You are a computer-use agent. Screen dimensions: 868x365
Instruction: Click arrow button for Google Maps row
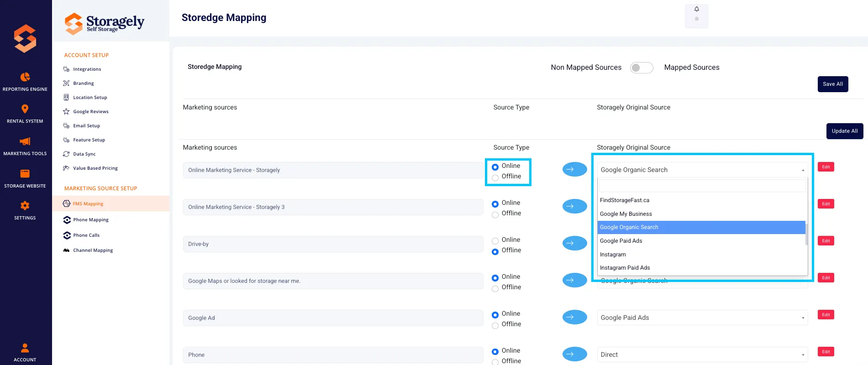574,280
